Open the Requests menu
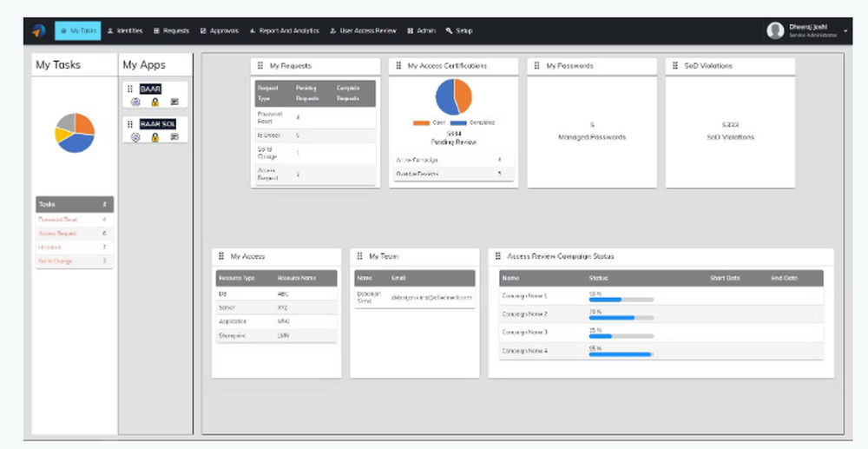 tap(171, 31)
